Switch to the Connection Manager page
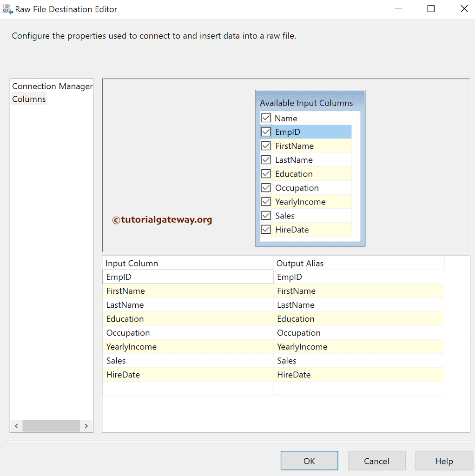The image size is (475, 476). click(52, 86)
